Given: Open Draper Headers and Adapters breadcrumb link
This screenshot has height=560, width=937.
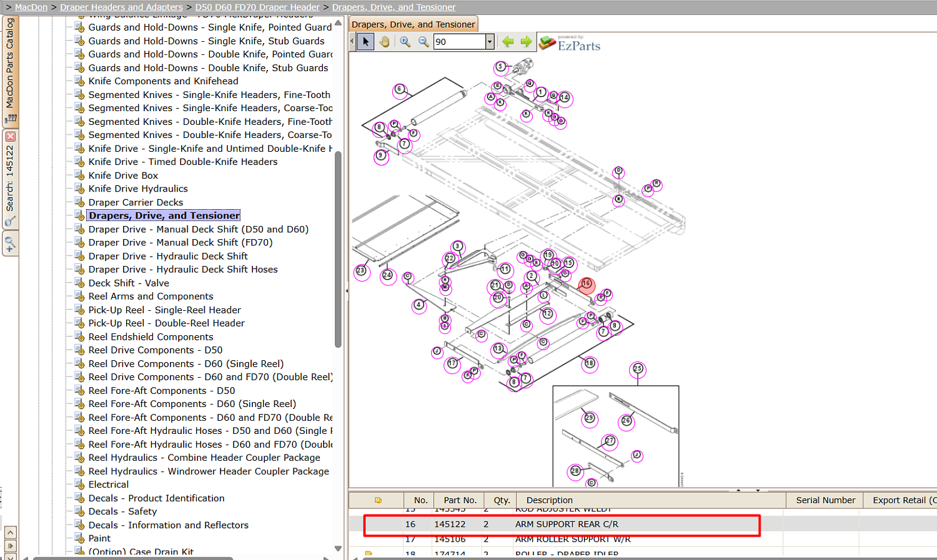Looking at the screenshot, I should pos(122,7).
